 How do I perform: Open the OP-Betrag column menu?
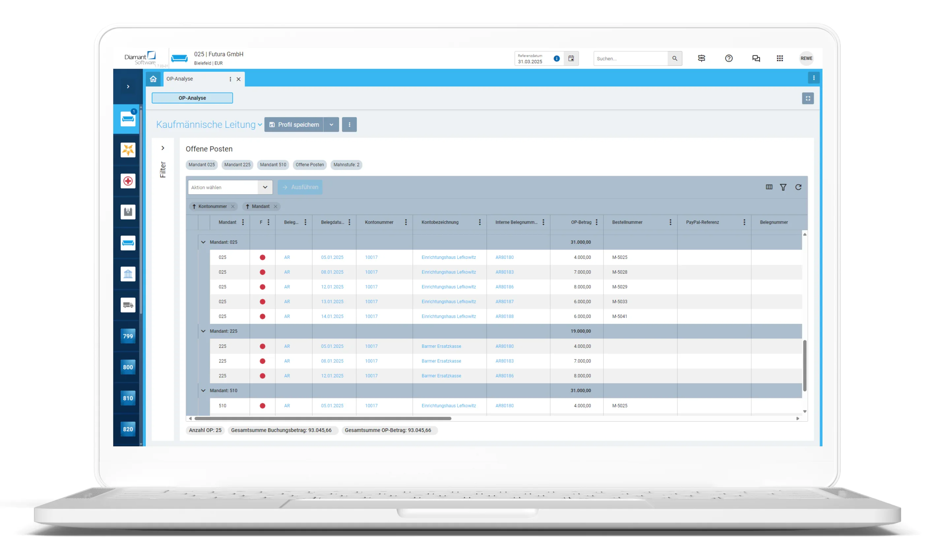click(596, 222)
